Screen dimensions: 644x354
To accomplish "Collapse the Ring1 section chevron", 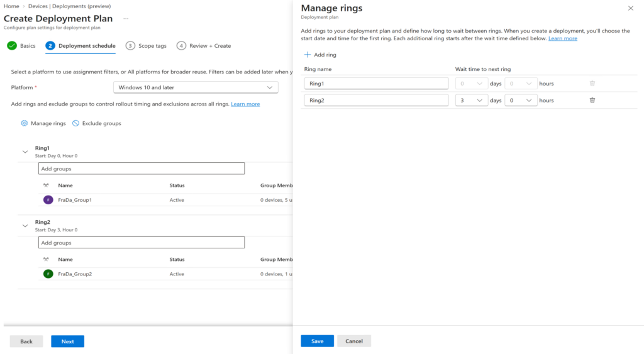I will (25, 152).
